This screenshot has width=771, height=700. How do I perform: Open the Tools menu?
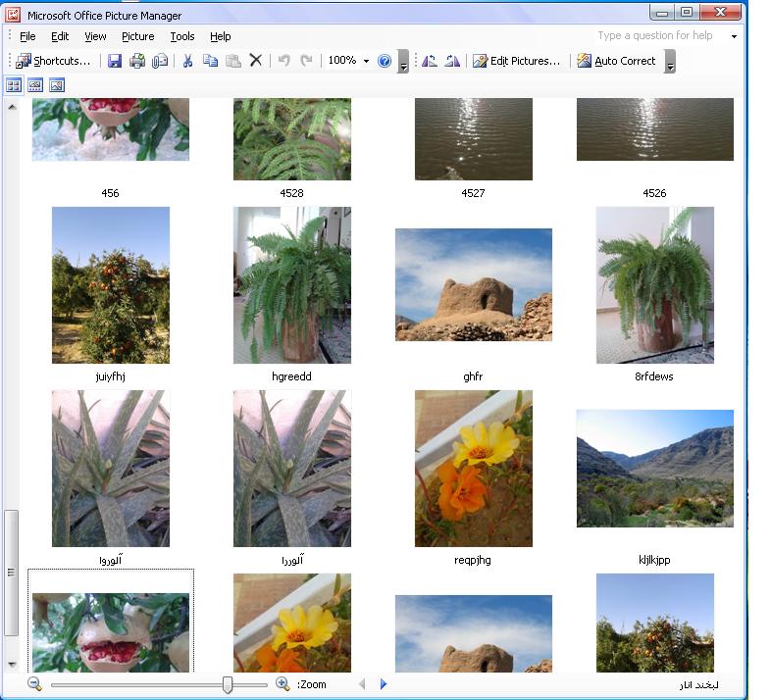click(182, 36)
